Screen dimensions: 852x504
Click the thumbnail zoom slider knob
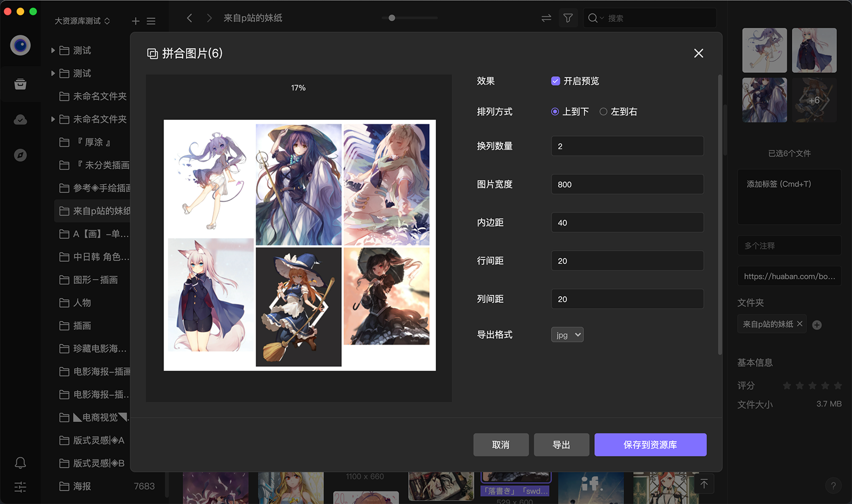(392, 18)
